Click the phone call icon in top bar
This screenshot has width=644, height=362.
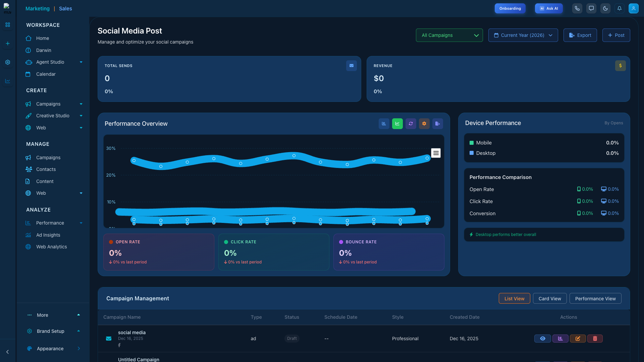(x=577, y=8)
